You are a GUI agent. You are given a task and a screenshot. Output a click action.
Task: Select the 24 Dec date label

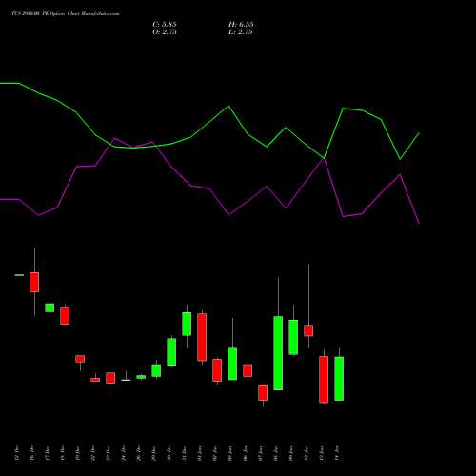click(x=124, y=452)
